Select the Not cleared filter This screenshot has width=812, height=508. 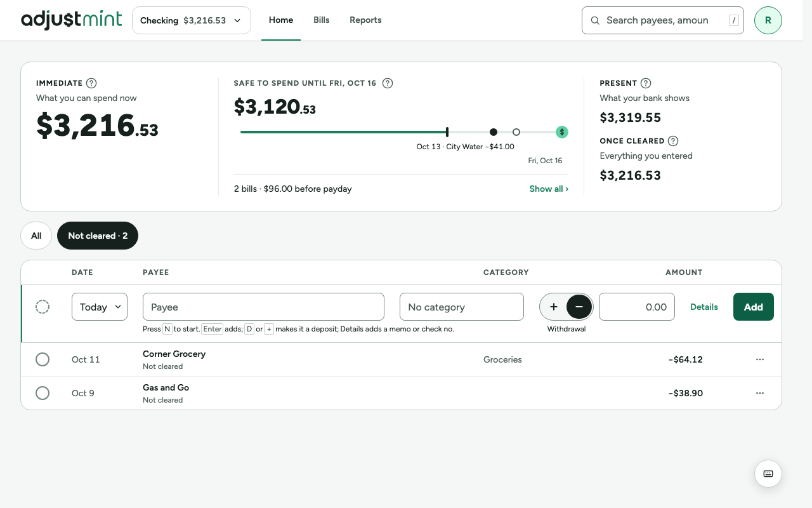(x=98, y=236)
